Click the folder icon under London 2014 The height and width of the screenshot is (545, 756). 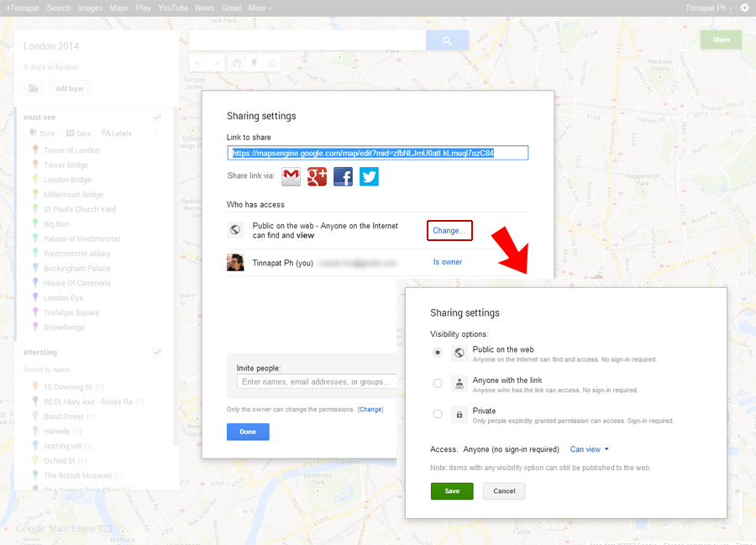click(x=34, y=88)
